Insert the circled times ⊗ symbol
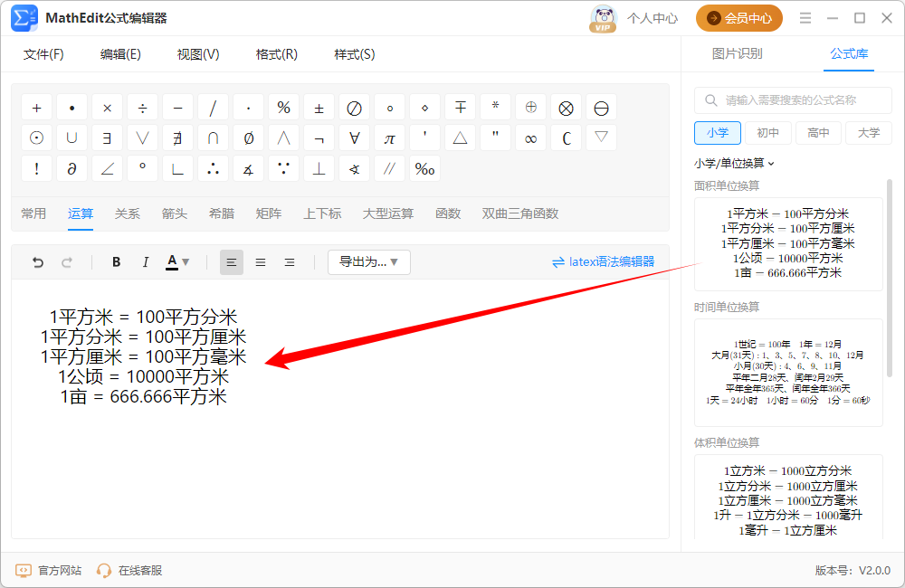The width and height of the screenshot is (905, 588). tap(567, 108)
